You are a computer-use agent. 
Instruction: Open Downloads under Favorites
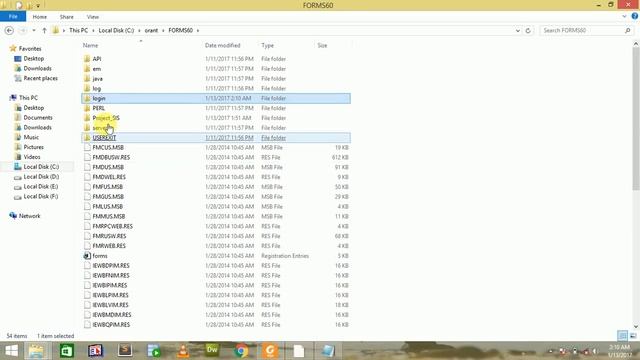[x=38, y=68]
